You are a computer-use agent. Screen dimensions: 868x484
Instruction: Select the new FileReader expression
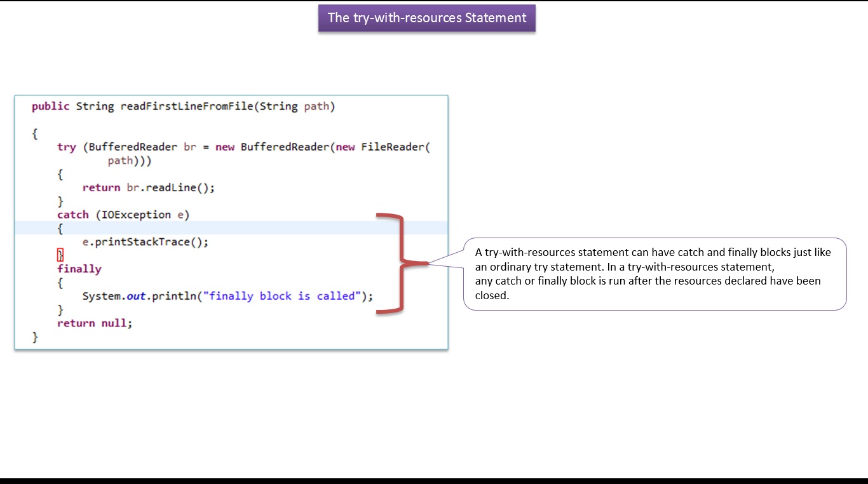382,147
